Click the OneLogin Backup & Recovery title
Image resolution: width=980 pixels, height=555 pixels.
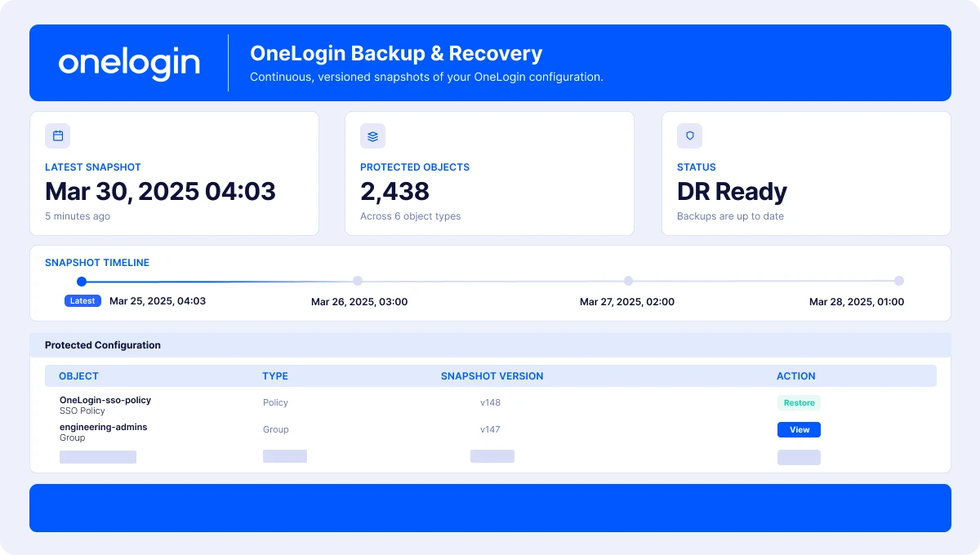(396, 54)
